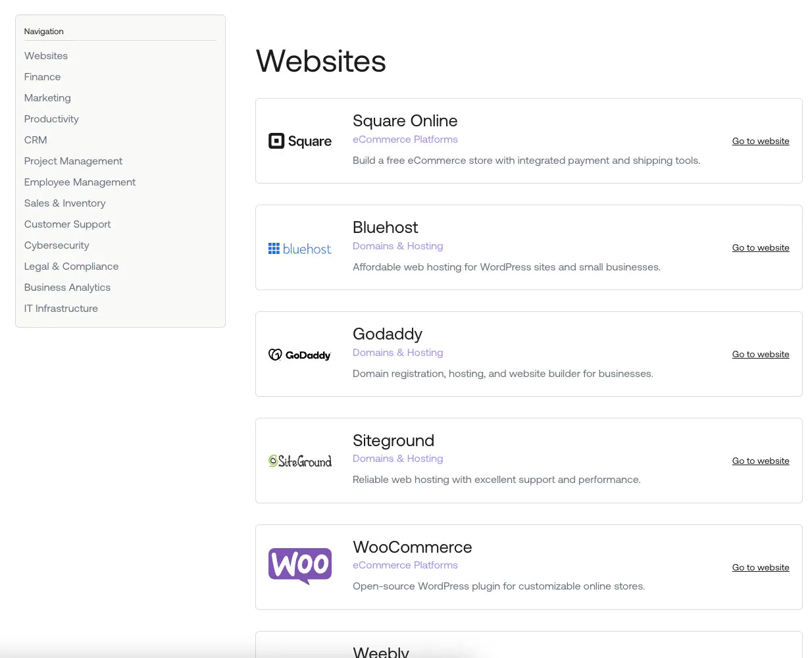
Task: Go to website for WooCommerce
Action: click(x=761, y=567)
